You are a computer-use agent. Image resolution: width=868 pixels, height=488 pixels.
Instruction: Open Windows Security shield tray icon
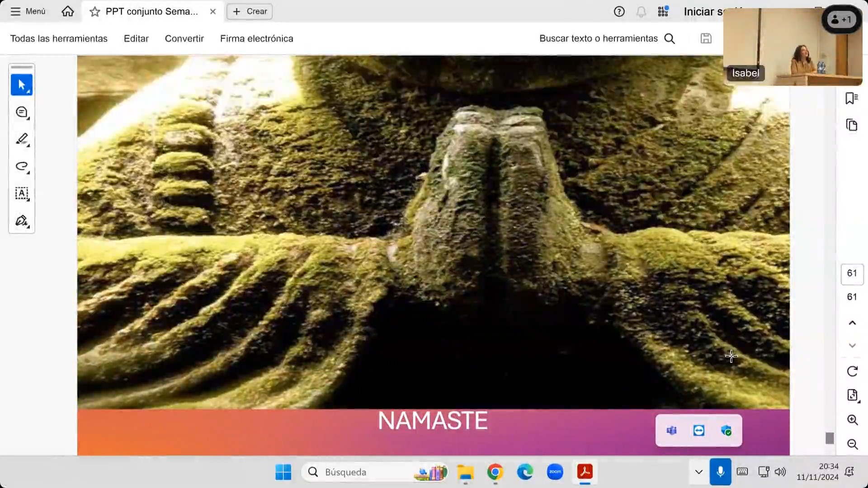tap(726, 431)
